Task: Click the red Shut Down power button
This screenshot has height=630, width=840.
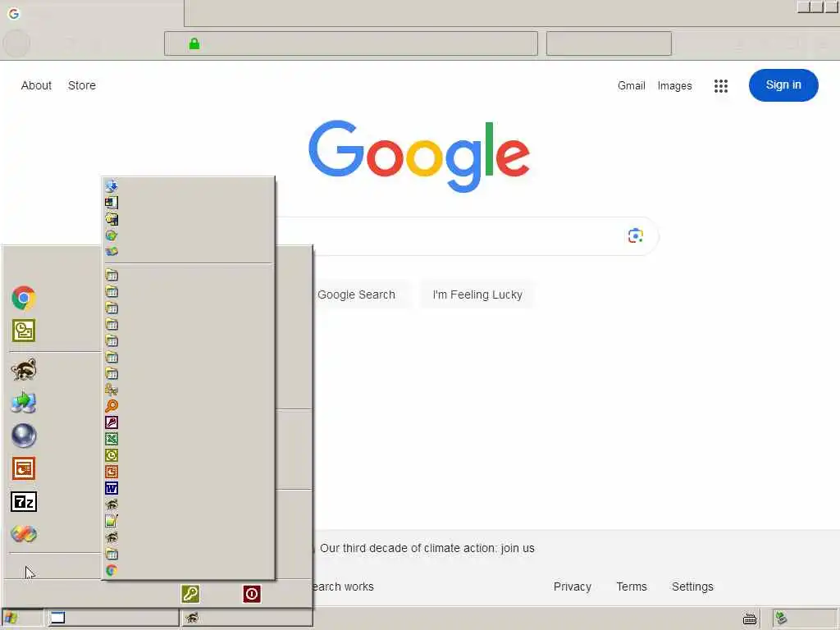Action: (x=252, y=594)
